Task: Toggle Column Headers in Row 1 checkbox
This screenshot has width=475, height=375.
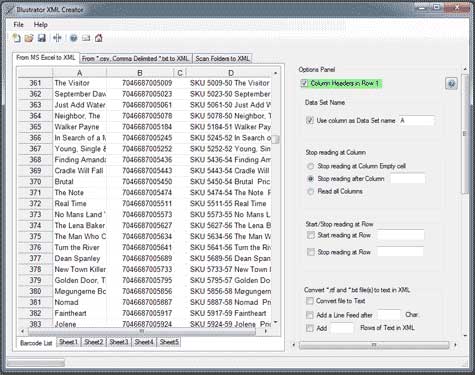Action: [304, 83]
